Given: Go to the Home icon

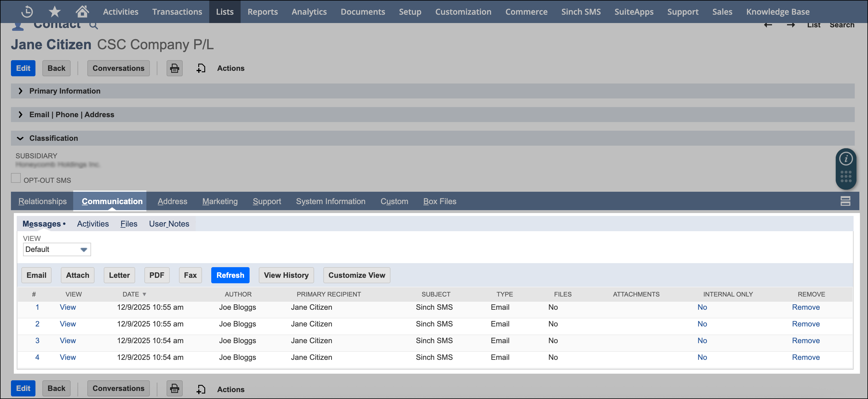Looking at the screenshot, I should (82, 12).
